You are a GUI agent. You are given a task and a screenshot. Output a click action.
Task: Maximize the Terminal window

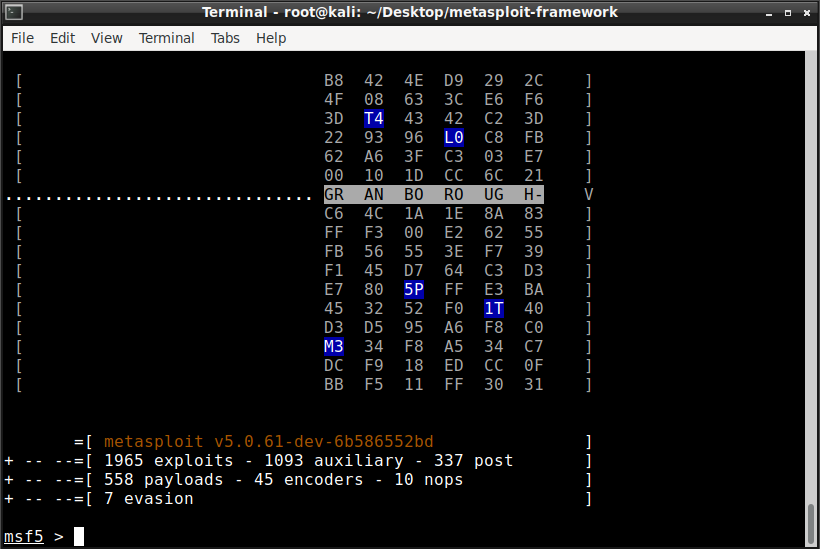click(x=788, y=13)
